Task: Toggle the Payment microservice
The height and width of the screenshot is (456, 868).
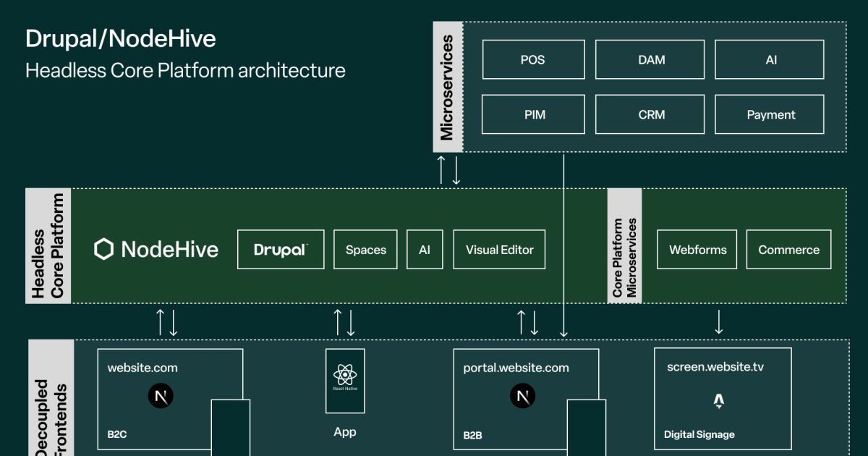Action: click(770, 114)
